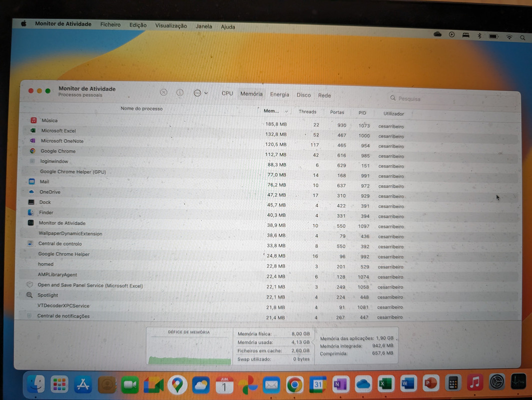Select the Mail process icon in list
This screenshot has width=532, height=400.
(32, 181)
